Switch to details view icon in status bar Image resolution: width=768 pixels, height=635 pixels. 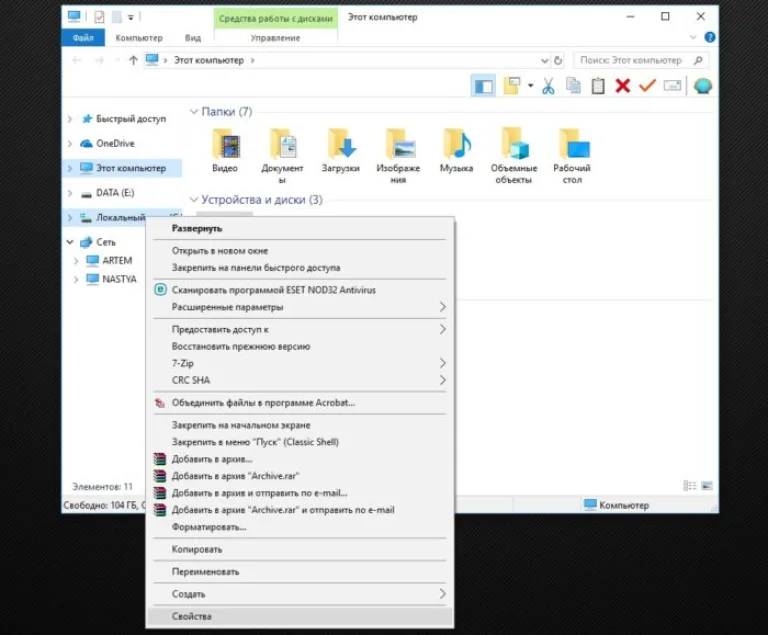(690, 486)
